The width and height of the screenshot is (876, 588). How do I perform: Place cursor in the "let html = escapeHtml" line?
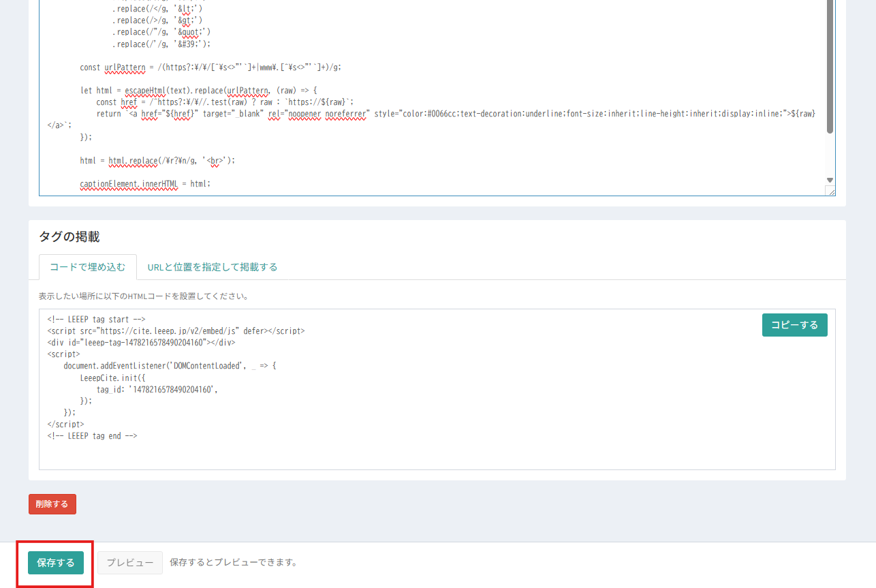coord(198,91)
